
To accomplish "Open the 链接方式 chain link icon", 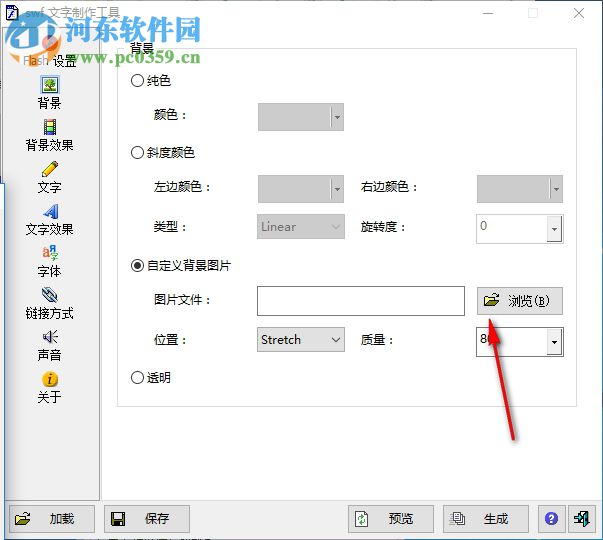I will 50,295.
